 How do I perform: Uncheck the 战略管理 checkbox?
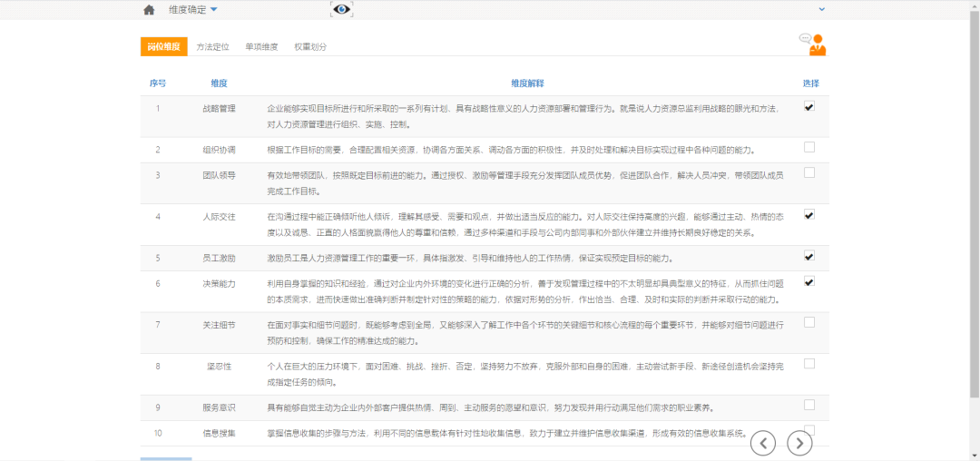tap(808, 106)
